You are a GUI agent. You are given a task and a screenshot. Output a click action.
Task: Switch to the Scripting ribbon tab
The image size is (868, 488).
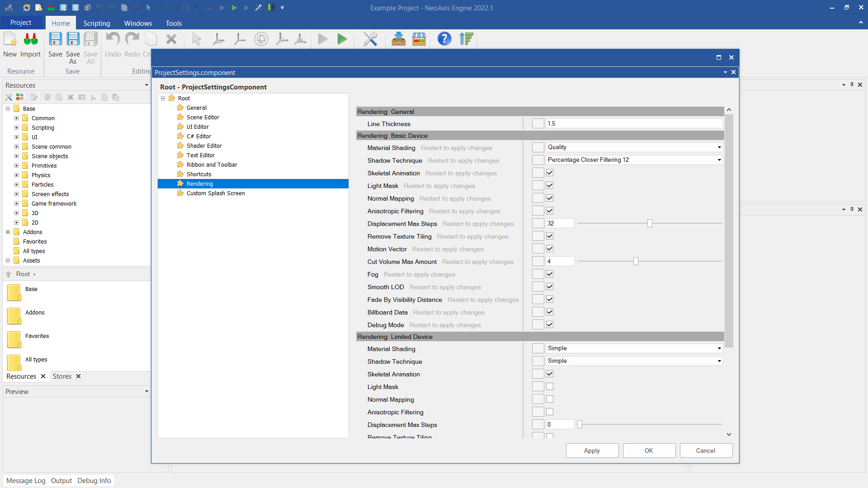pyautogui.click(x=96, y=23)
